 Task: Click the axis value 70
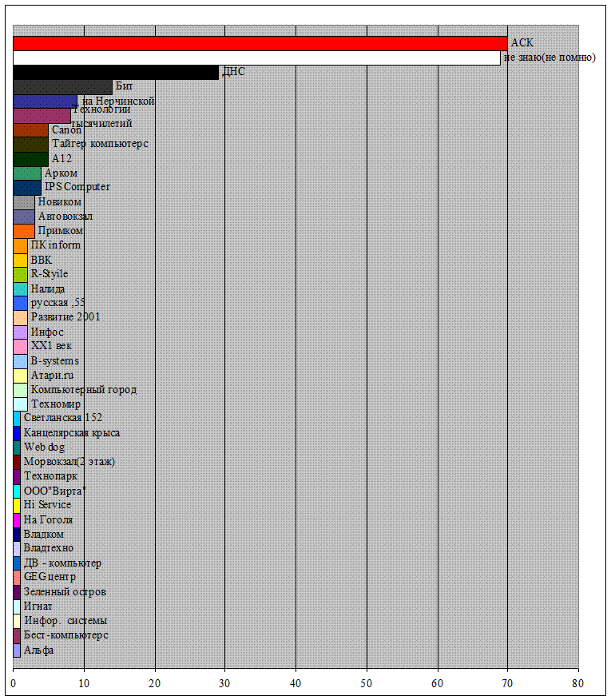point(507,683)
